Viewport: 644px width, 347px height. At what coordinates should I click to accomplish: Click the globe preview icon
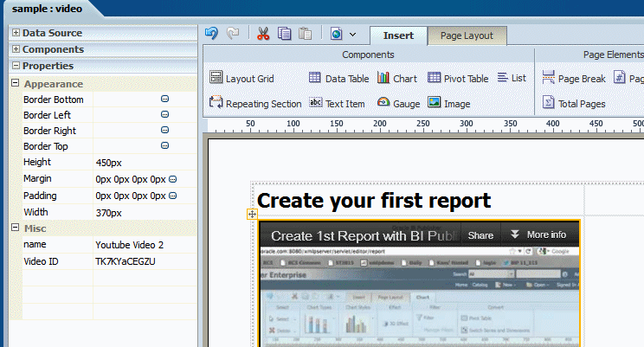coord(337,34)
